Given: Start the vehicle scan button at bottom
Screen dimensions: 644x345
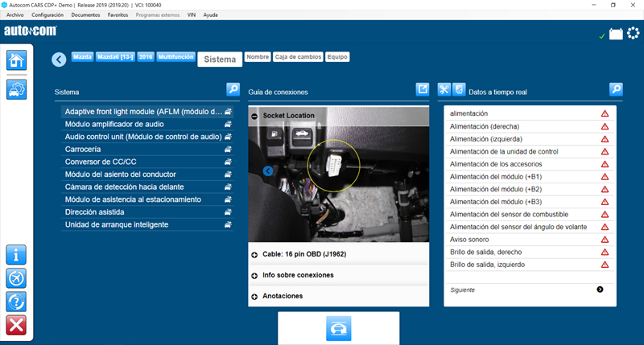Looking at the screenshot, I should click(338, 328).
